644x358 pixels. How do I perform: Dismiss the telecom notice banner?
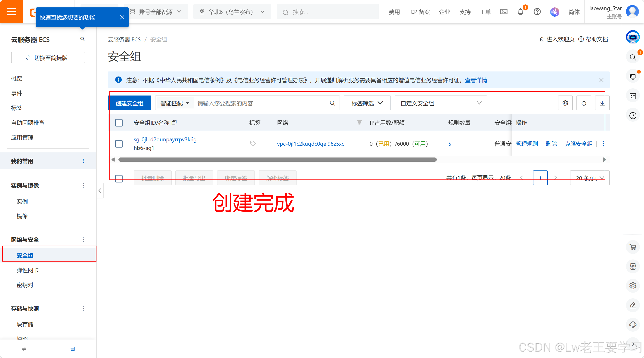coord(601,80)
